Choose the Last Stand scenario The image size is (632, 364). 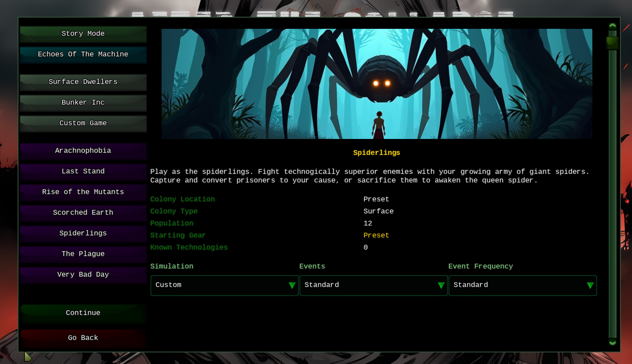tap(83, 172)
